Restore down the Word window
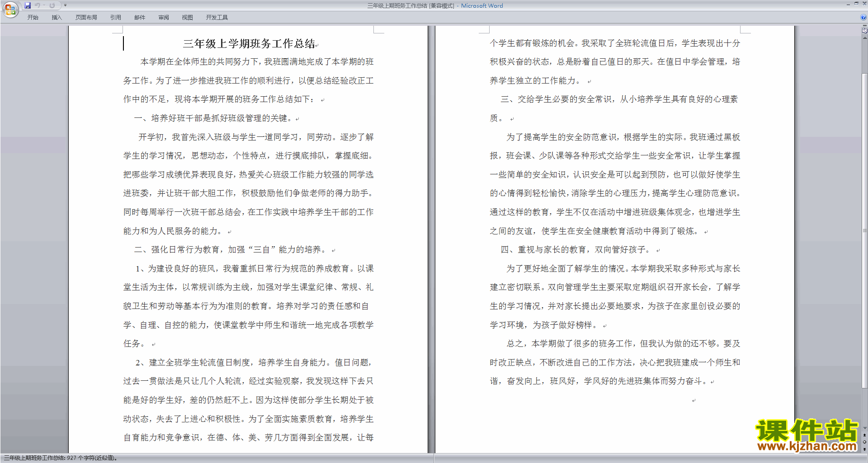The height and width of the screenshot is (463, 868). [856, 4]
